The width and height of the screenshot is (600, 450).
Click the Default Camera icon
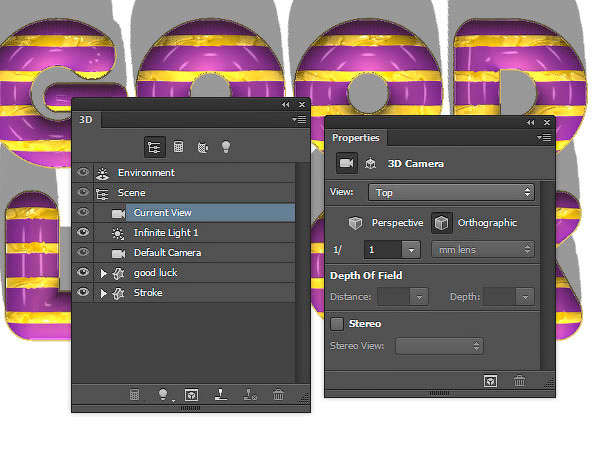coord(118,254)
